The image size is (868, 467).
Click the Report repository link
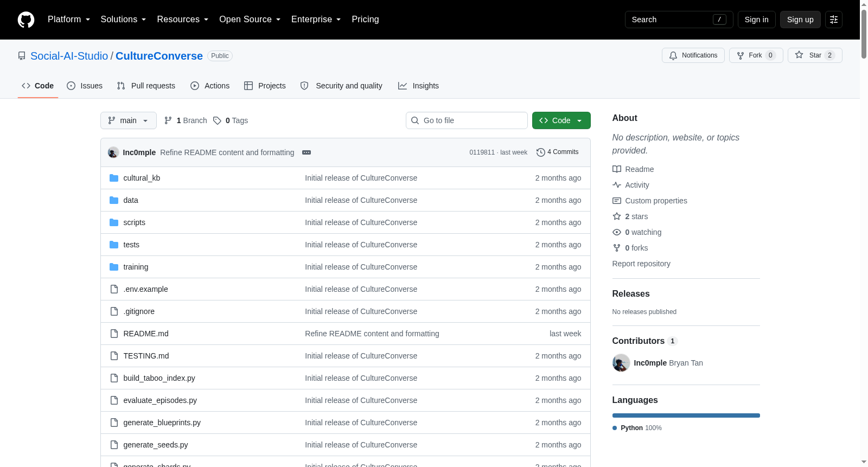(641, 264)
